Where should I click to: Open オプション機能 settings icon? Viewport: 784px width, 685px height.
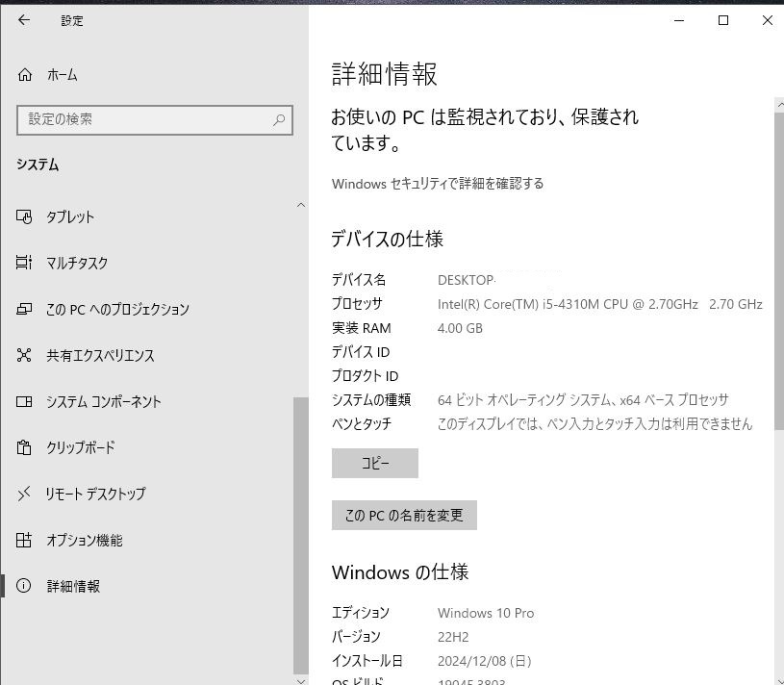pos(24,540)
